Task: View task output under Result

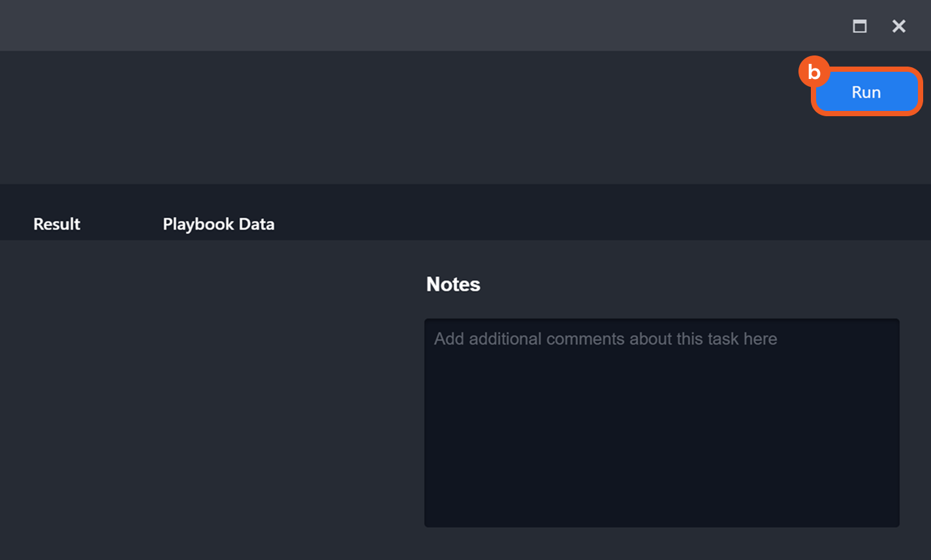Action: (57, 224)
